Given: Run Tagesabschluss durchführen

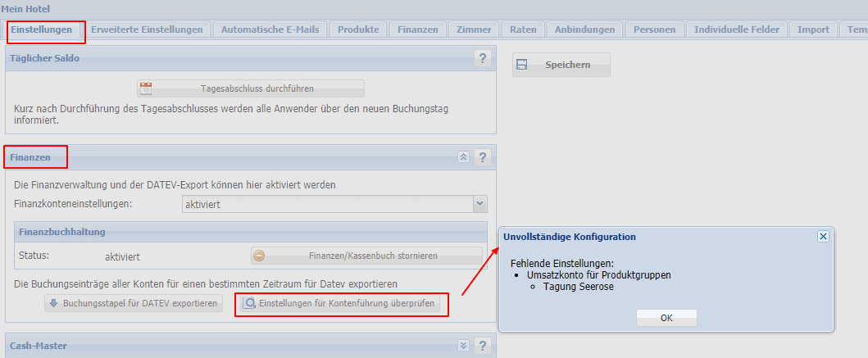Looking at the screenshot, I should pyautogui.click(x=250, y=88).
